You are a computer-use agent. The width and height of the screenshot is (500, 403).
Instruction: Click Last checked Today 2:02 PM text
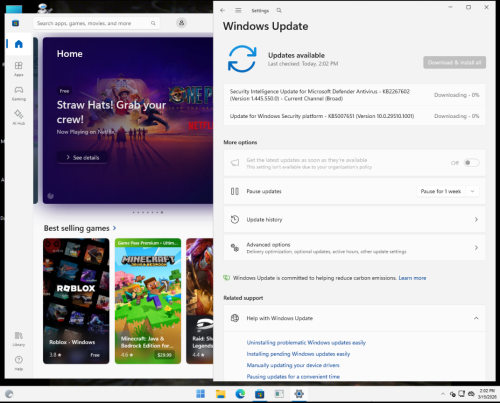click(303, 64)
